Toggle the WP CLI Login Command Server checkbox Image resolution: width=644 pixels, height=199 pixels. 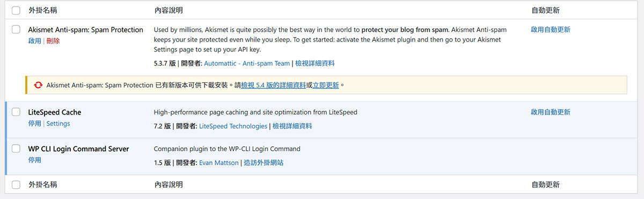[x=16, y=149]
